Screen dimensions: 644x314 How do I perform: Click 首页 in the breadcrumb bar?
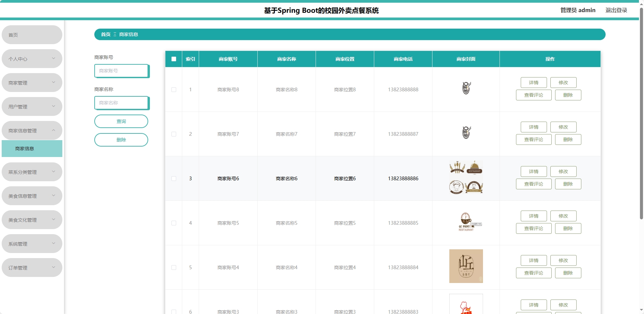click(x=106, y=34)
